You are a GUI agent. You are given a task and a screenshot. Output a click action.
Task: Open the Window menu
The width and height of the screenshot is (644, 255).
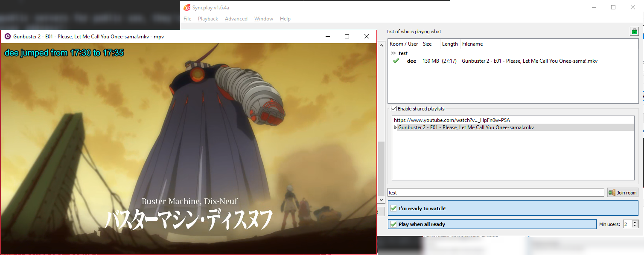click(x=263, y=19)
